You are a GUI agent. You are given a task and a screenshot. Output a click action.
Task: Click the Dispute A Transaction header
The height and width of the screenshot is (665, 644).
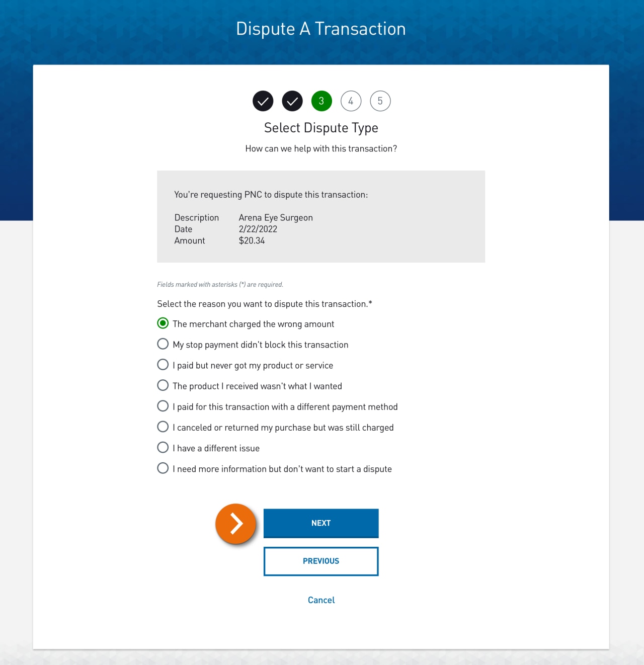tap(321, 29)
